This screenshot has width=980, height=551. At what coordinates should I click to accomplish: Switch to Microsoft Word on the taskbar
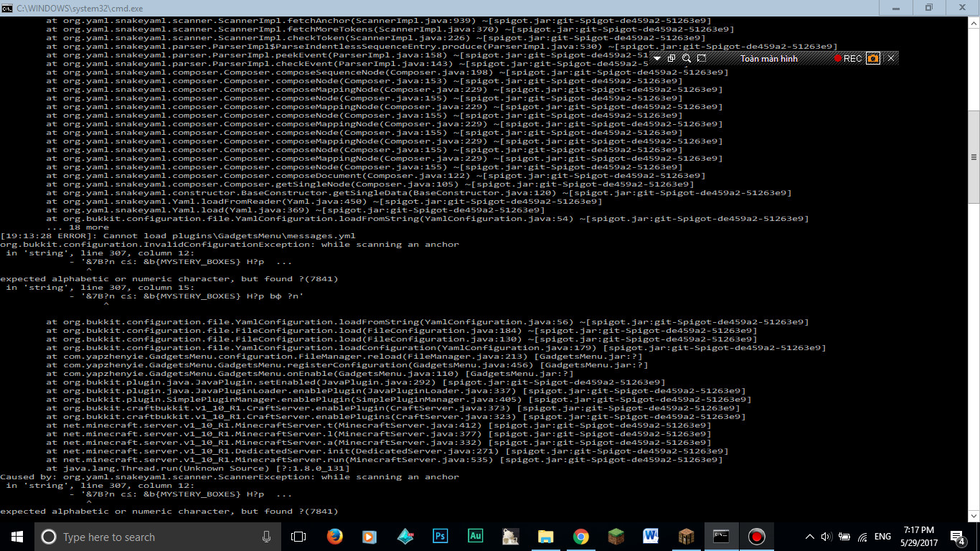651,537
